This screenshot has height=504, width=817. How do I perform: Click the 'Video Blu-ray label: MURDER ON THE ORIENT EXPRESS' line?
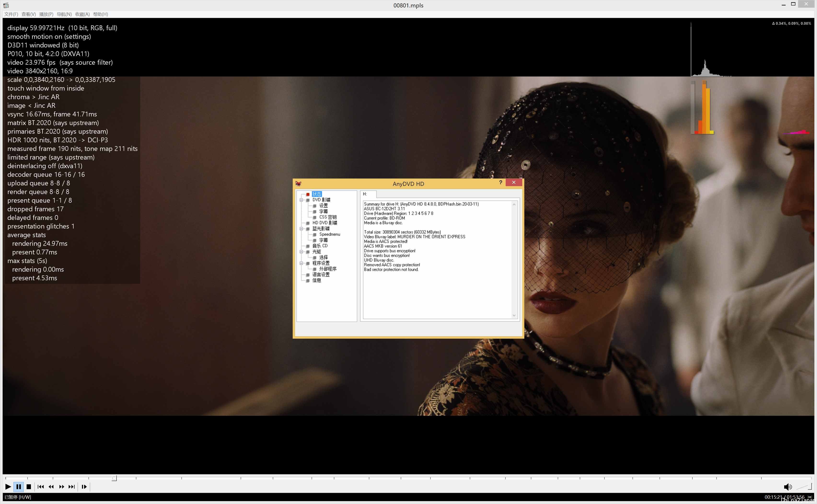tap(415, 237)
